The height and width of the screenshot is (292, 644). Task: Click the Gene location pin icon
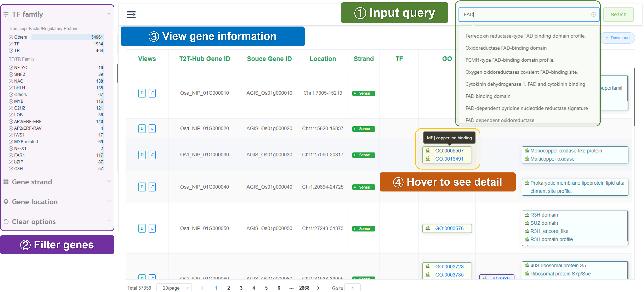pyautogui.click(x=6, y=202)
